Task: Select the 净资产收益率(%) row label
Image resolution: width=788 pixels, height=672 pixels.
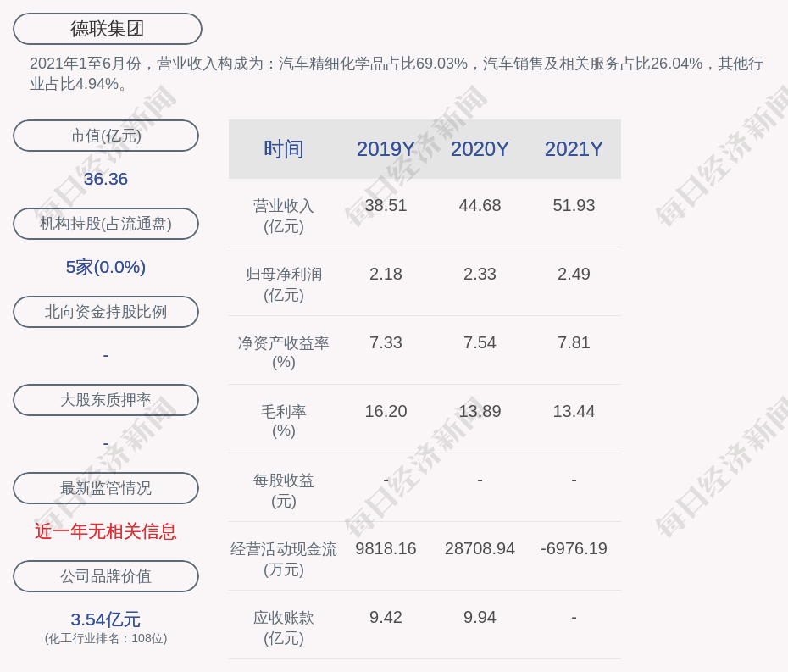Action: pyautogui.click(x=284, y=353)
